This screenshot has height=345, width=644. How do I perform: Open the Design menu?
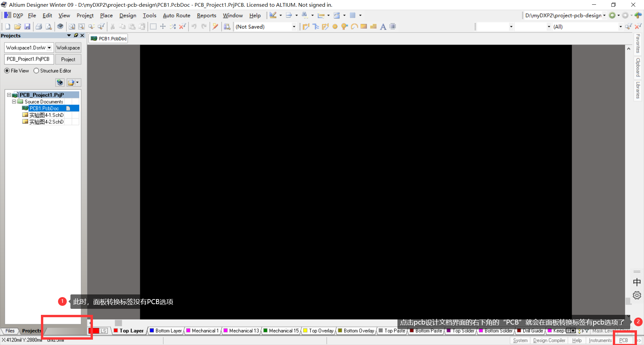point(128,15)
